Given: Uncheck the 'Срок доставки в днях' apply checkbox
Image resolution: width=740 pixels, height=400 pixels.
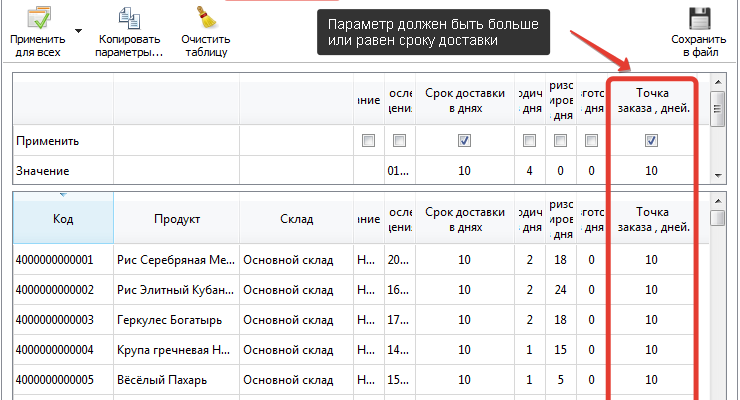Looking at the screenshot, I should click(x=463, y=141).
